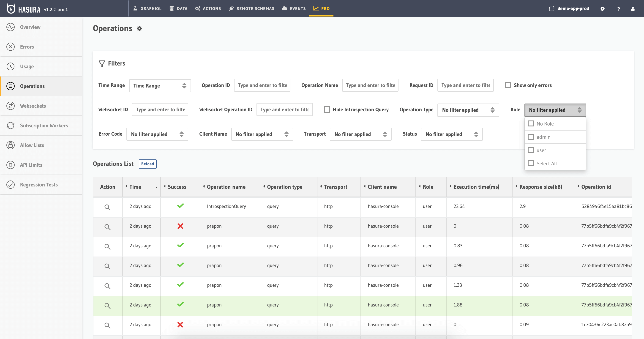
Task: Click the Operation Name filter input
Action: coord(370,85)
